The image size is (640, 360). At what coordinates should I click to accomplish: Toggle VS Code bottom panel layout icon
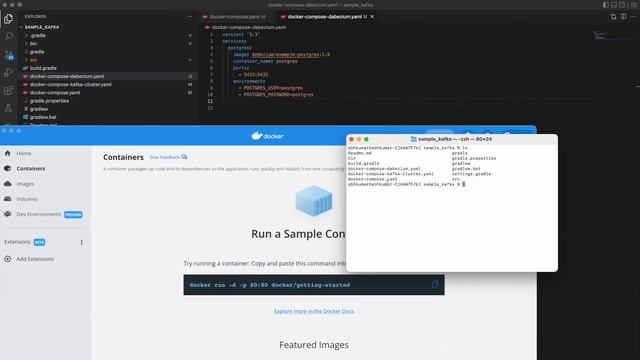[x=614, y=5]
